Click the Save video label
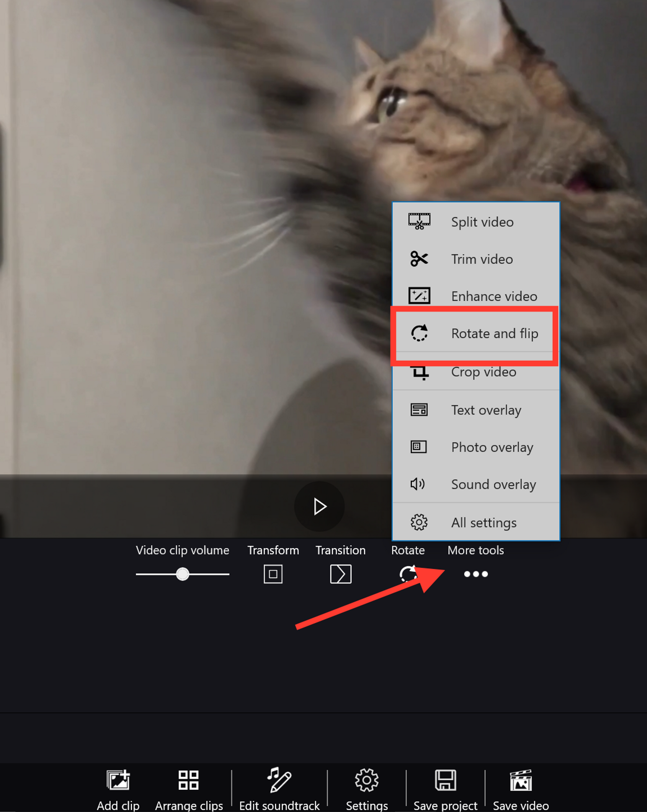The image size is (647, 812). (x=521, y=806)
